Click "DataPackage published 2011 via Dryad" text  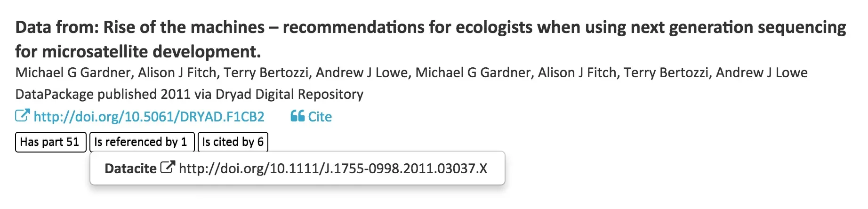(189, 94)
